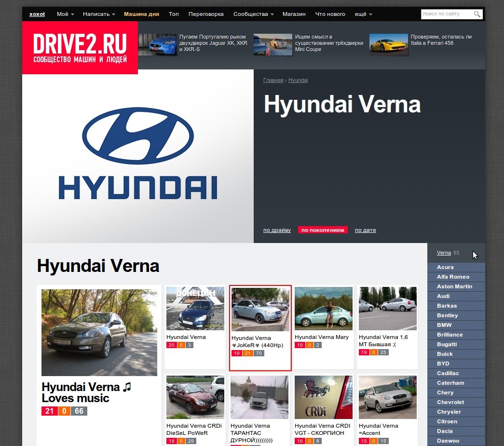Open the CRDi DieSeL PoWeR thumbnail
Image resolution: width=504 pixels, height=446 pixels.
point(195,397)
